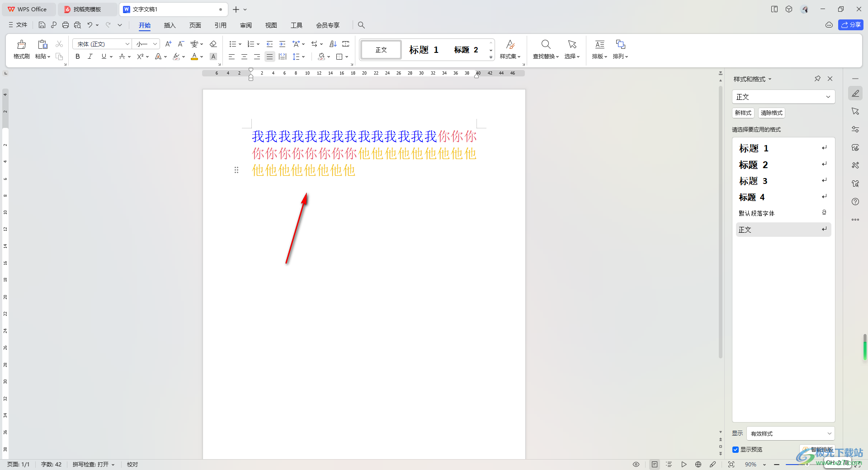Click the document vertical scrollbar

[x=721, y=221]
